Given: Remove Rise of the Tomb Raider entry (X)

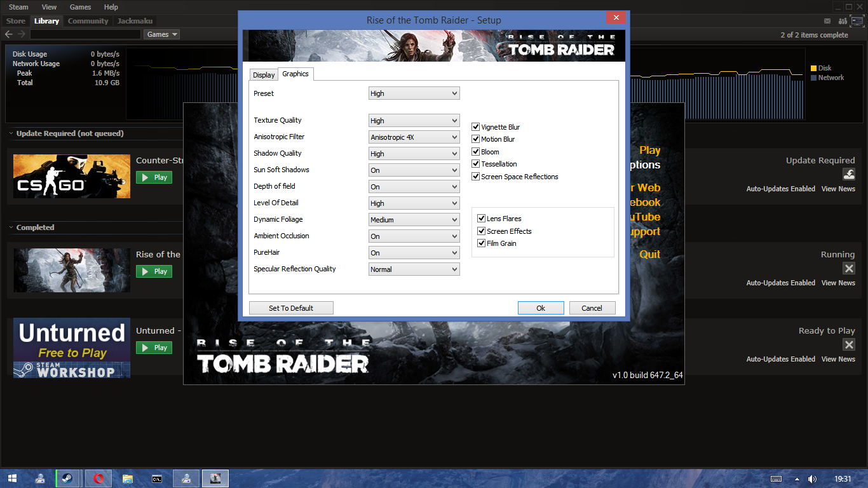Looking at the screenshot, I should click(849, 268).
